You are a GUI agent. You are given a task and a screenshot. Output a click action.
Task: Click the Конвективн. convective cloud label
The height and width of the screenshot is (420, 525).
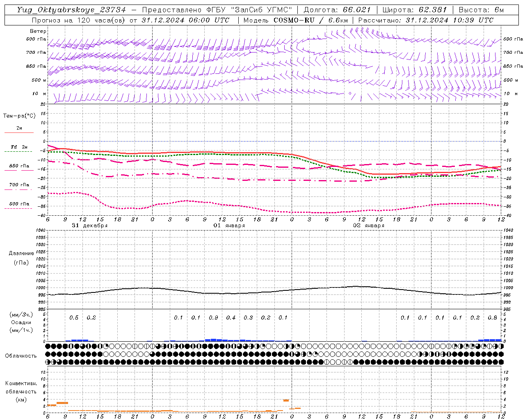click(21, 383)
